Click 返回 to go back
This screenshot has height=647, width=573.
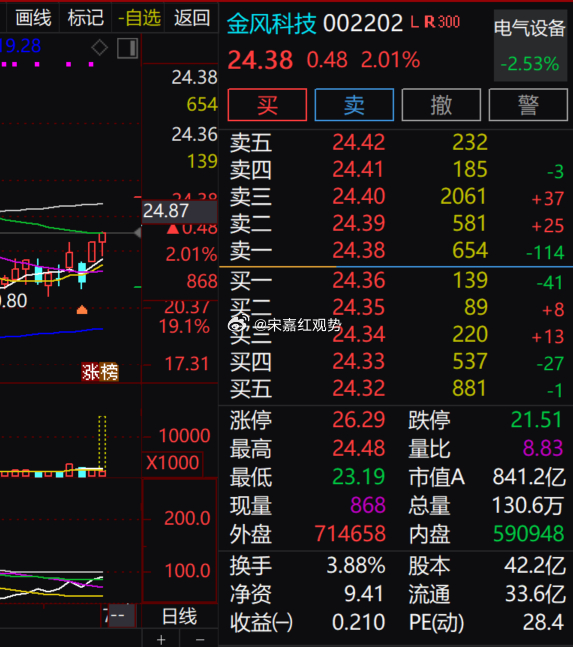(x=191, y=18)
